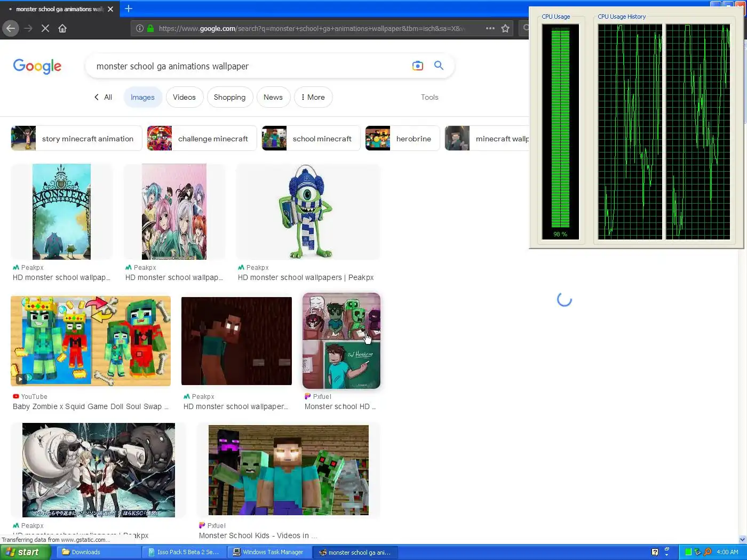The width and height of the screenshot is (747, 560).
Task: Click the help question mark taskbar icon
Action: (655, 552)
